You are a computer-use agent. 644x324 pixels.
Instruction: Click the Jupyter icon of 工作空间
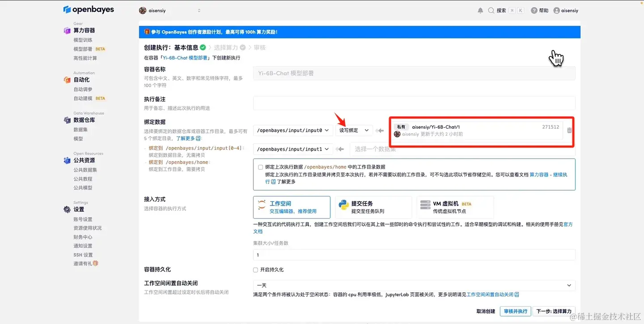262,206
